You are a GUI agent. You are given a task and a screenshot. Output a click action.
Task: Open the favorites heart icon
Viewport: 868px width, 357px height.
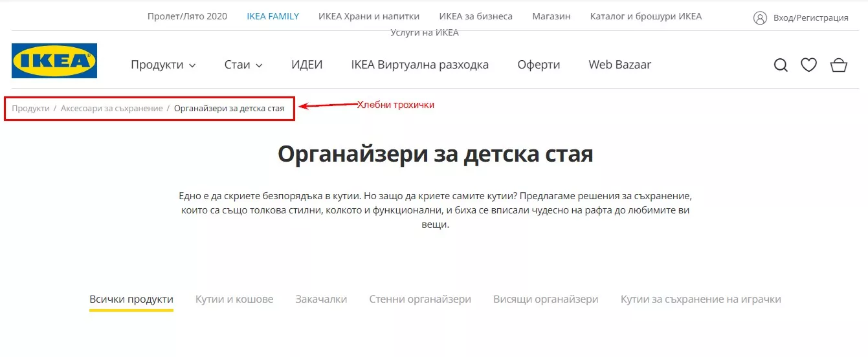[x=808, y=65]
